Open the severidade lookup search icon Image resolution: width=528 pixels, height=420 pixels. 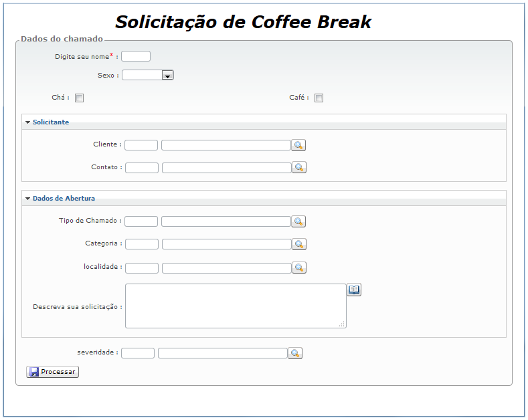tap(295, 353)
